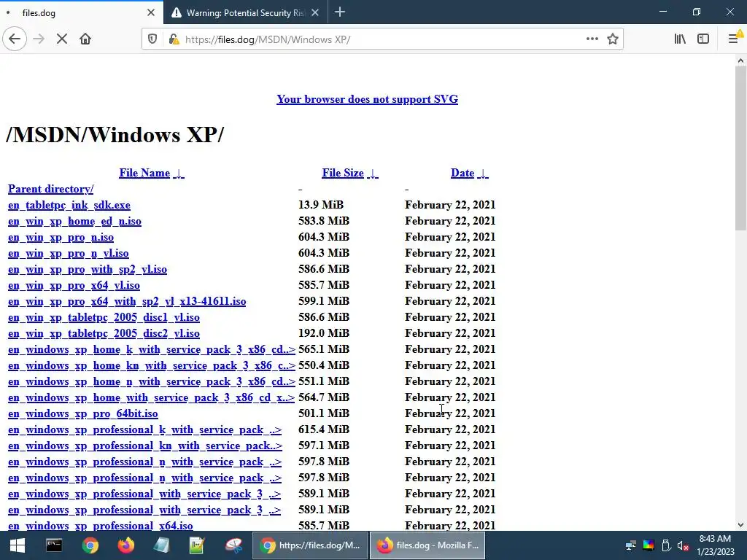Download en_win_xp_pro_x64_with_sp2_vl_x13-41611.iso

127,301
